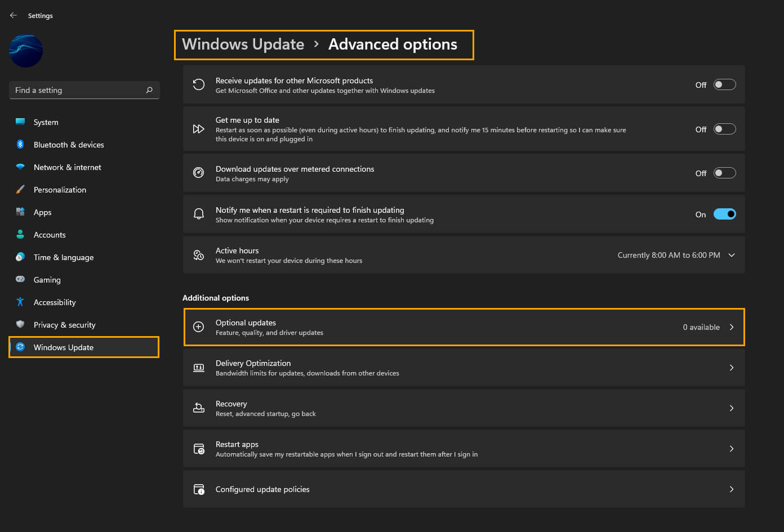Click the Configured update policies icon
The image size is (784, 532).
click(x=199, y=489)
